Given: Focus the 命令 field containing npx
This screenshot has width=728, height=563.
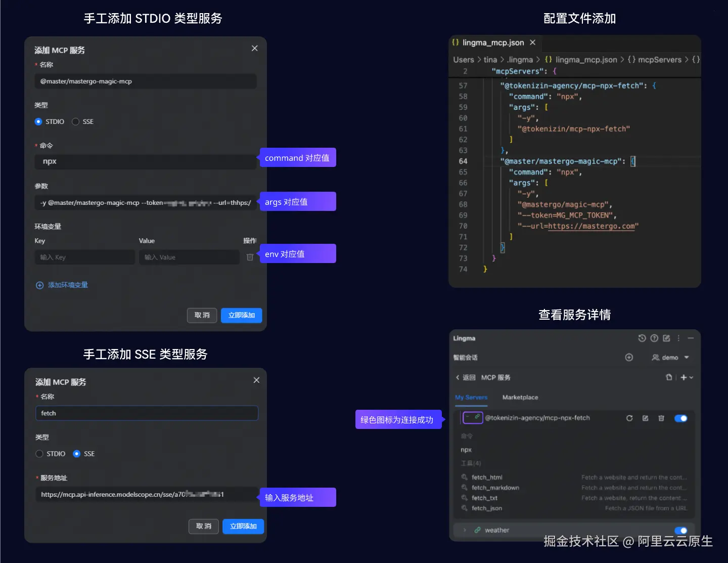Looking at the screenshot, I should (146, 161).
